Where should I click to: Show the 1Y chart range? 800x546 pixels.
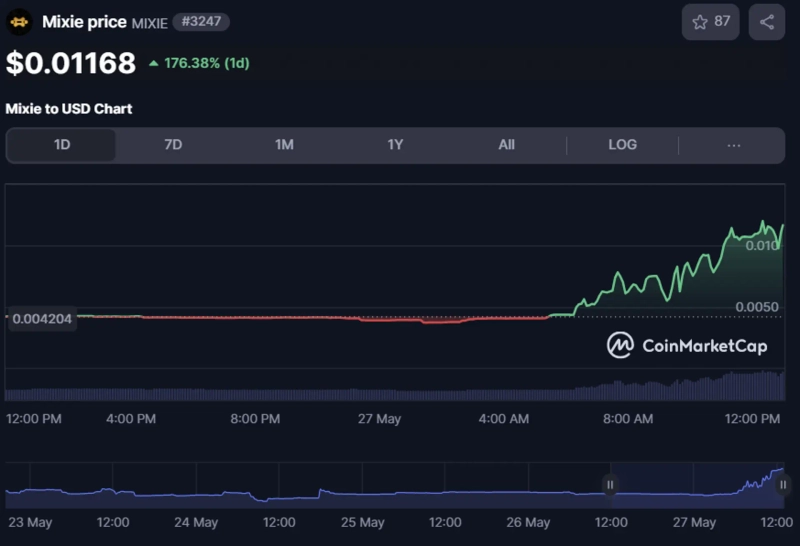[x=395, y=145]
